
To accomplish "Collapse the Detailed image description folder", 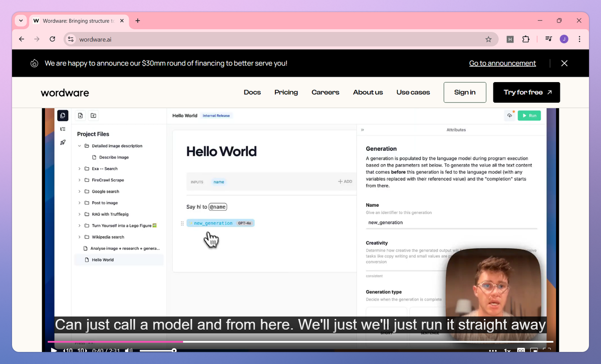I will tap(79, 146).
